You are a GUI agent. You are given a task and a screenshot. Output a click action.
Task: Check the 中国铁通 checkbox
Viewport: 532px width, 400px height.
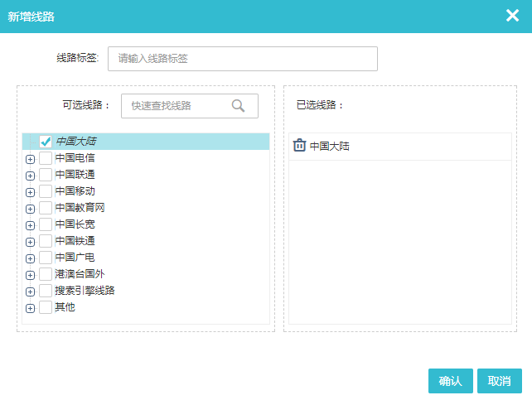pos(46,241)
